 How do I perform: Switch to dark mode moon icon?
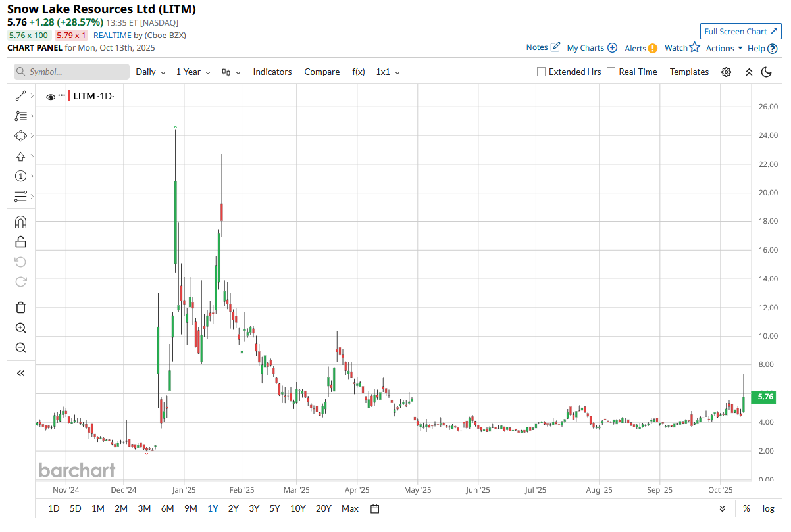tap(766, 72)
